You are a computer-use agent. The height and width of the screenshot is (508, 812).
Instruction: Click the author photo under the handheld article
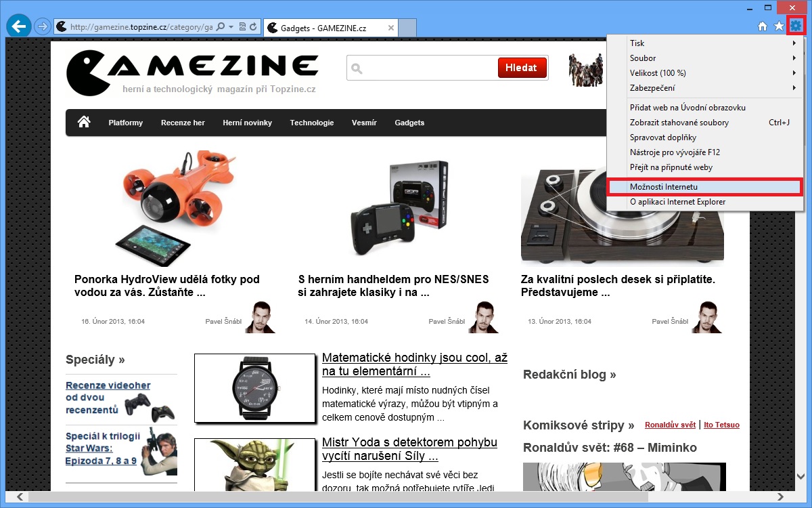483,317
